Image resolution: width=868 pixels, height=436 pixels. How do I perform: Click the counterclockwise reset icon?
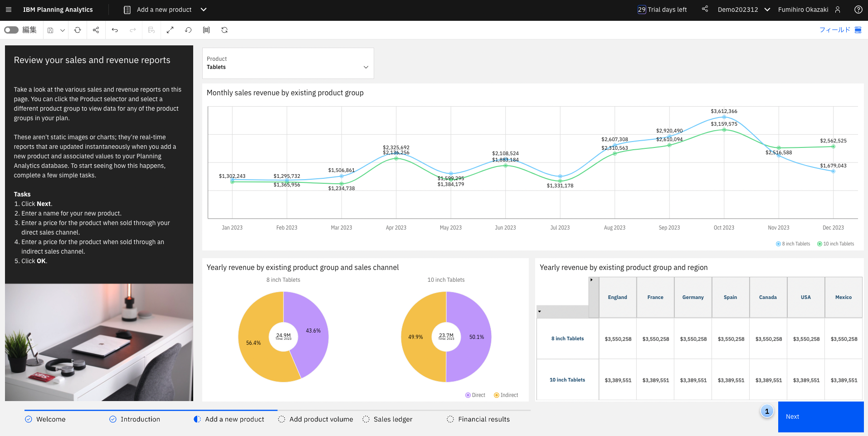click(x=188, y=30)
